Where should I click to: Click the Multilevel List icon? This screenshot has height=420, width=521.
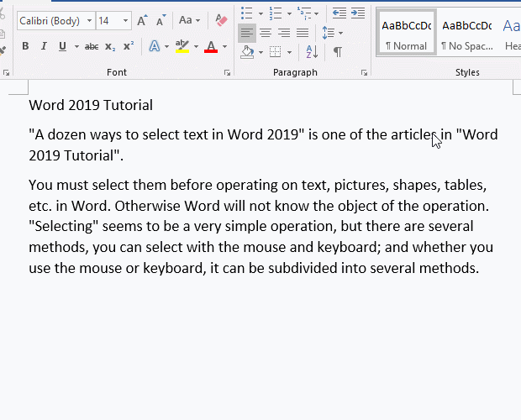(x=305, y=13)
